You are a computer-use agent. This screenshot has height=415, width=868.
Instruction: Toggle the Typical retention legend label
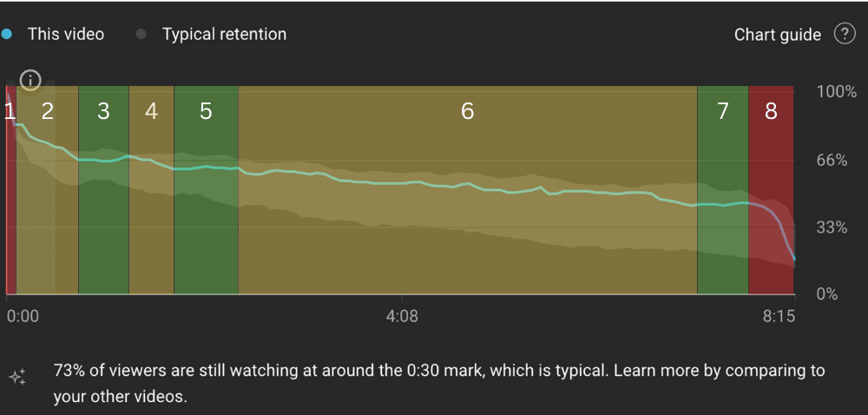tap(224, 35)
